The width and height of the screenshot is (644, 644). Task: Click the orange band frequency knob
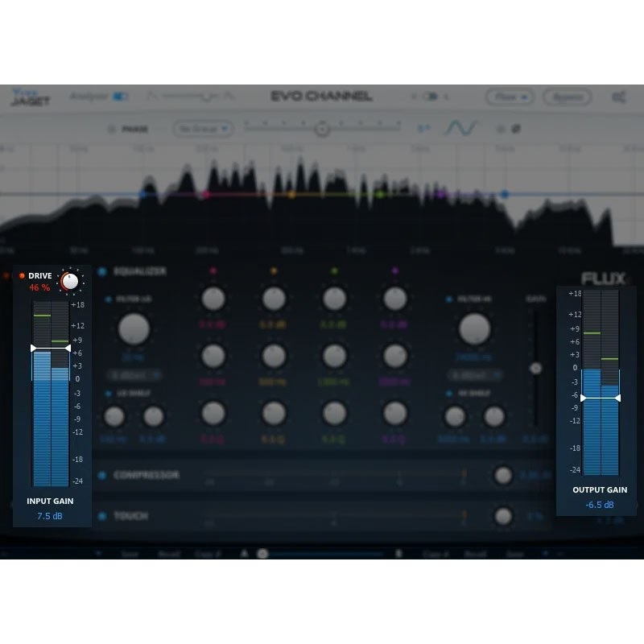(274, 356)
